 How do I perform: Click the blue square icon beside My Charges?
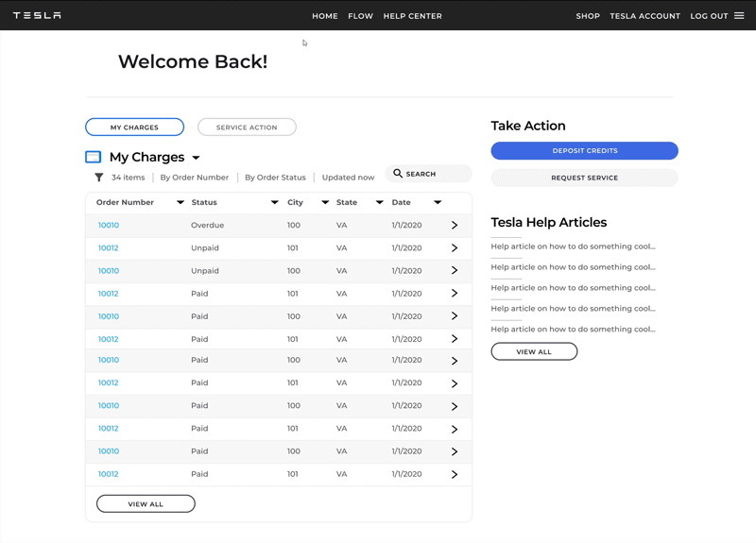point(93,158)
